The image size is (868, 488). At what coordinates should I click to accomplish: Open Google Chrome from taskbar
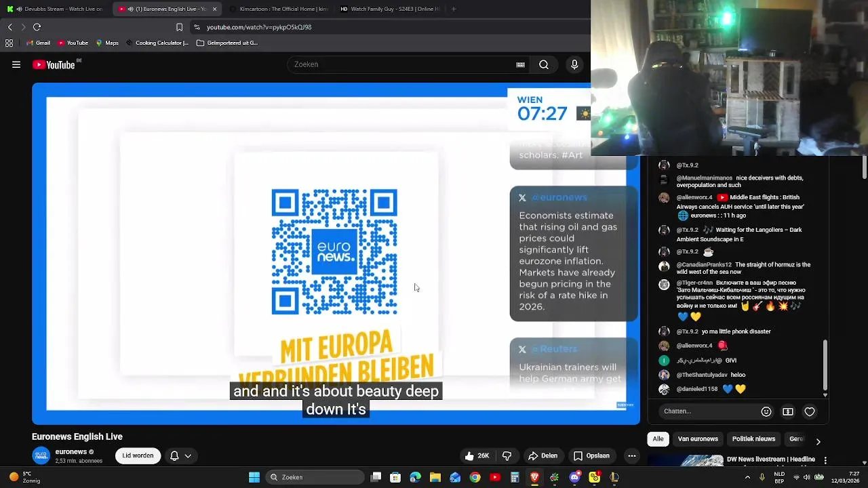pyautogui.click(x=475, y=477)
